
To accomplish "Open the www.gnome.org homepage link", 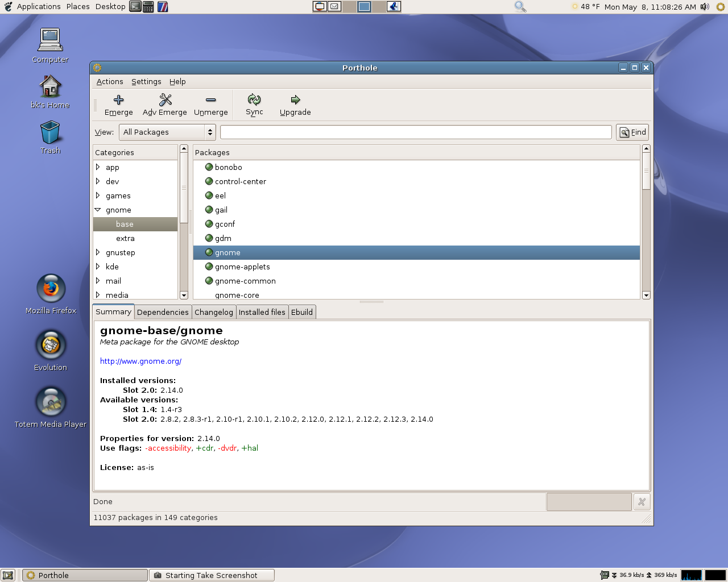I will tap(140, 361).
